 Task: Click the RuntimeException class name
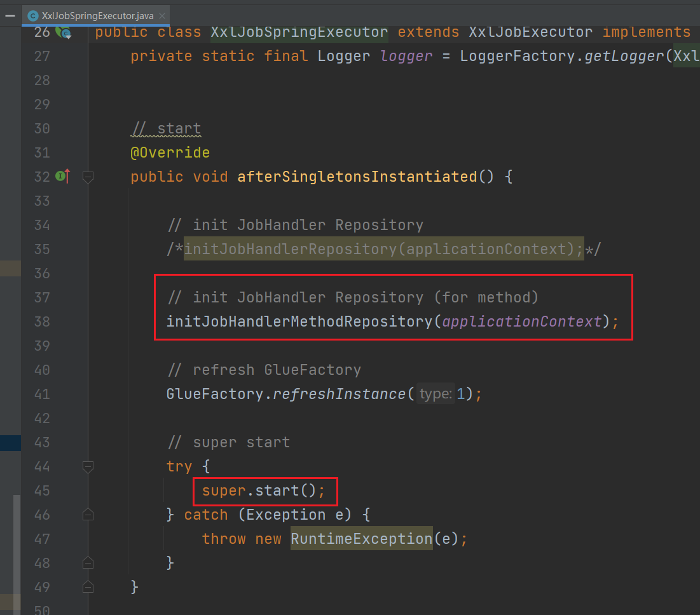coord(361,539)
